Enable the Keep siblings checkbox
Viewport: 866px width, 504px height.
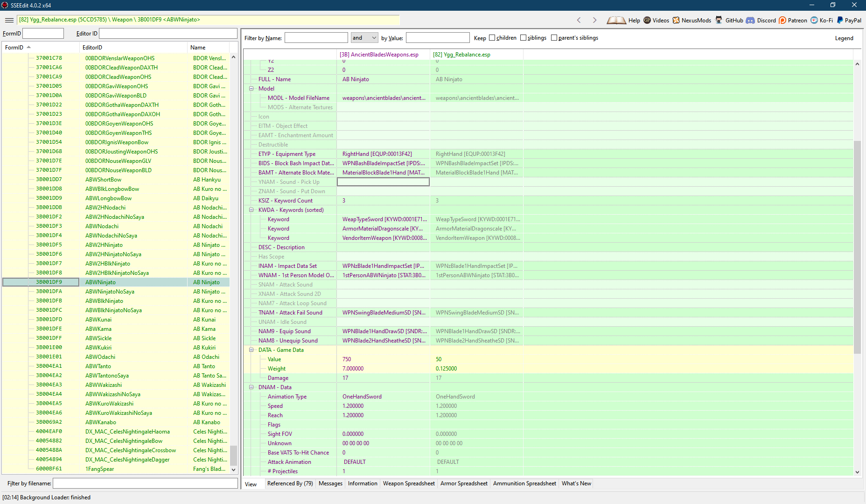point(523,38)
